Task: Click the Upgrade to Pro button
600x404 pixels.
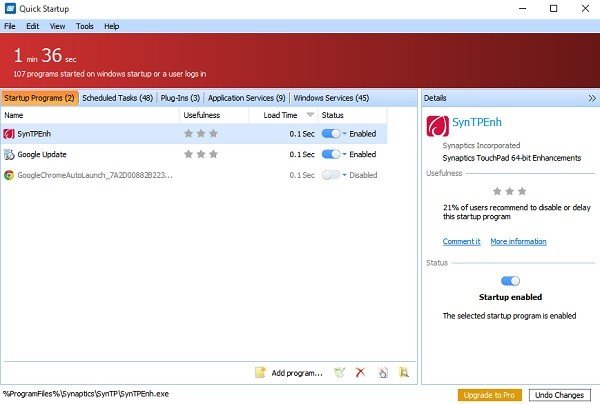Action: pyautogui.click(x=489, y=395)
